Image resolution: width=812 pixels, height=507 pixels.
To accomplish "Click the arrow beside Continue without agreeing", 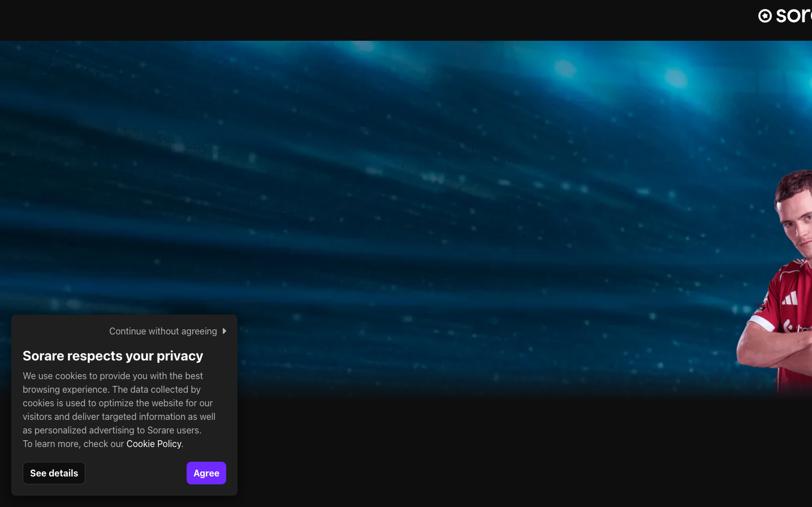I will pyautogui.click(x=224, y=331).
